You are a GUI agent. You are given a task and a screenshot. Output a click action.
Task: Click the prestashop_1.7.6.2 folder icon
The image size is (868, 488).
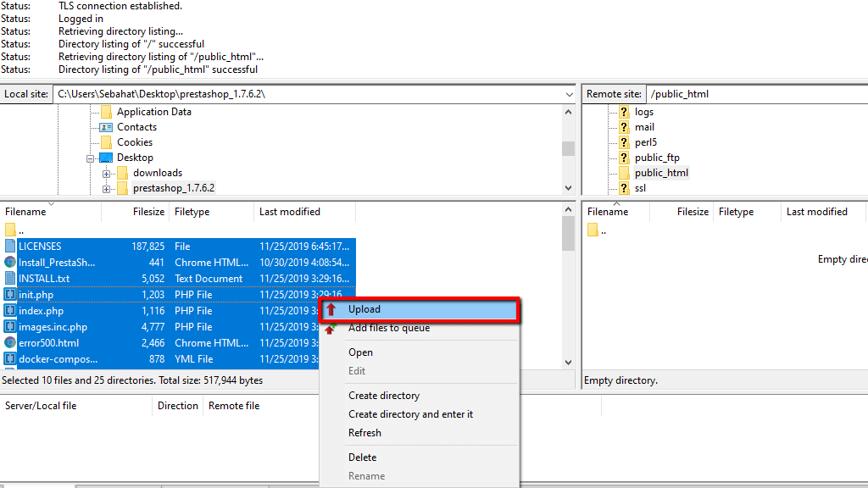pos(122,188)
